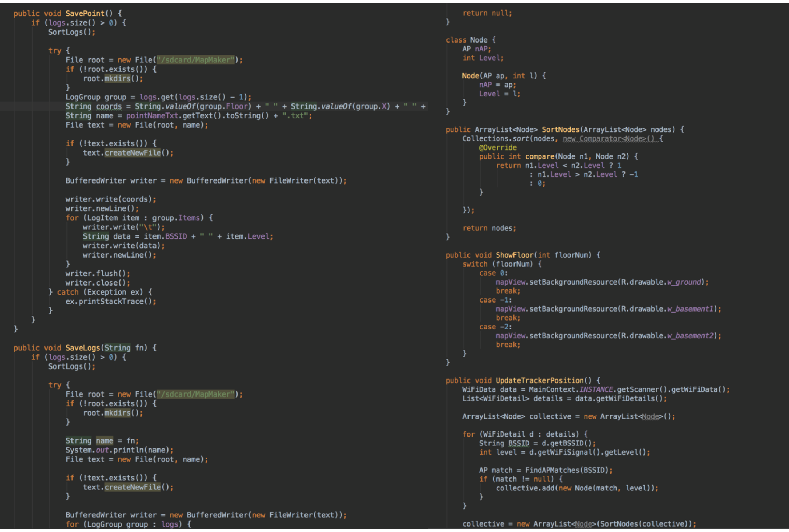The image size is (789, 532).
Task: Click the FindAPMatches call
Action: point(552,470)
